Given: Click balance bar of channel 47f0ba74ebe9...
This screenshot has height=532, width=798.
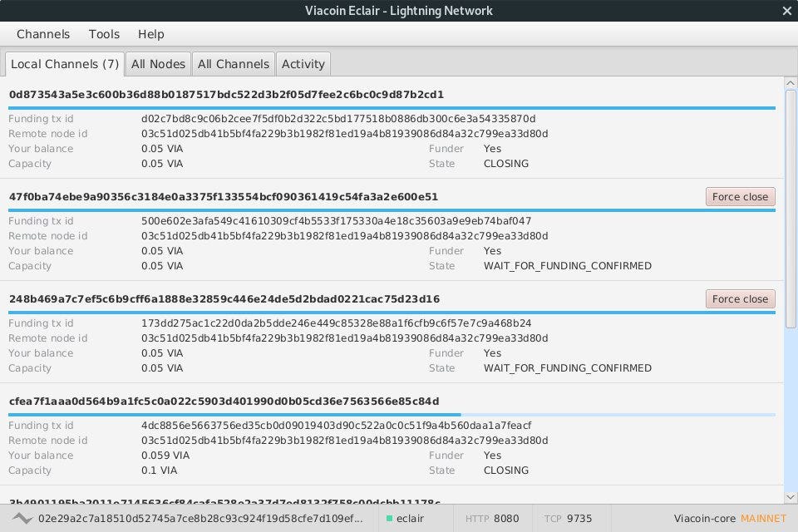Looking at the screenshot, I should pyautogui.click(x=392, y=210).
